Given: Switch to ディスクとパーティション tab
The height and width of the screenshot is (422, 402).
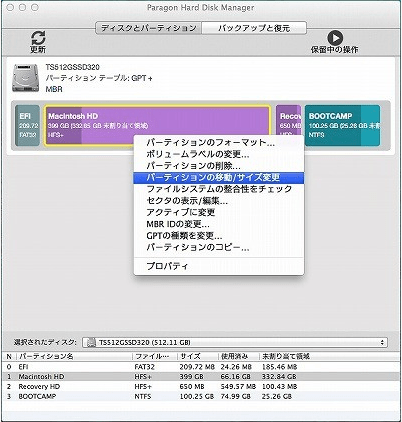Looking at the screenshot, I should (148, 28).
